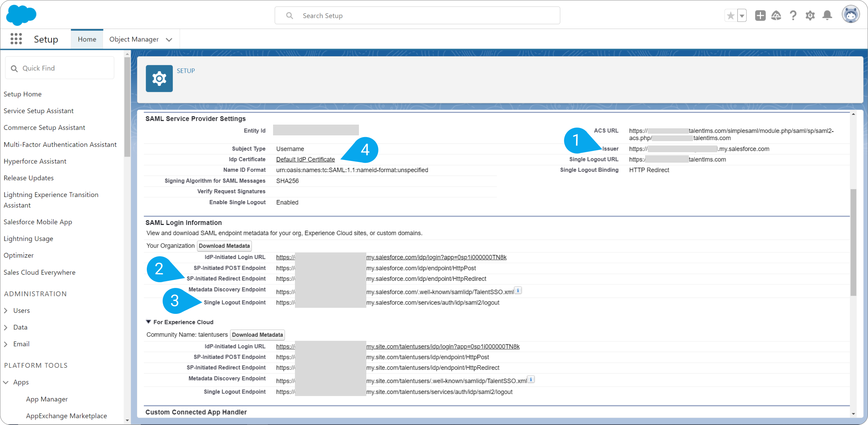Open Release Updates
This screenshot has width=868, height=425.
tap(29, 178)
